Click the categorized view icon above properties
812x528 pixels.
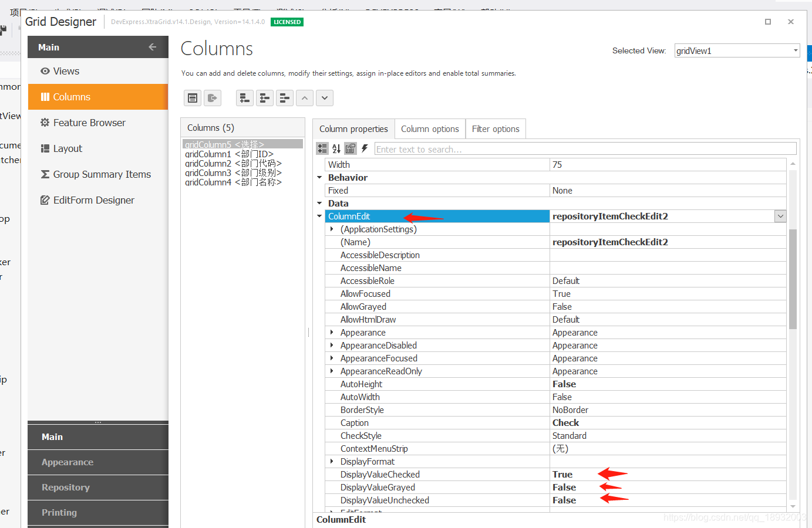[x=322, y=148]
